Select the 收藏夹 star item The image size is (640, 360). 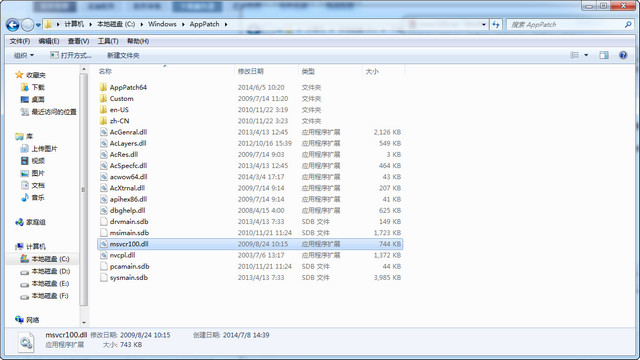(x=30, y=75)
